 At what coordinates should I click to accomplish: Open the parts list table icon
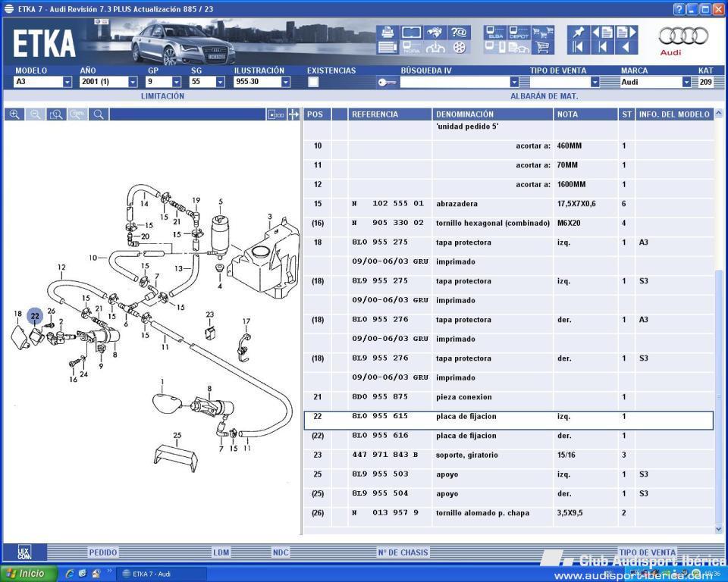coord(388,47)
